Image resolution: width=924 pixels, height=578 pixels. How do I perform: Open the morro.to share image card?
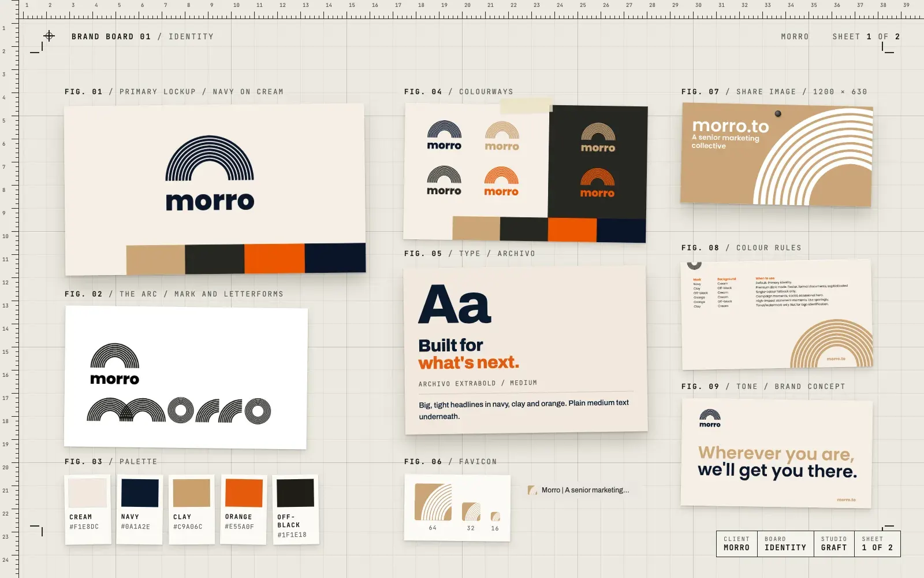coord(777,155)
